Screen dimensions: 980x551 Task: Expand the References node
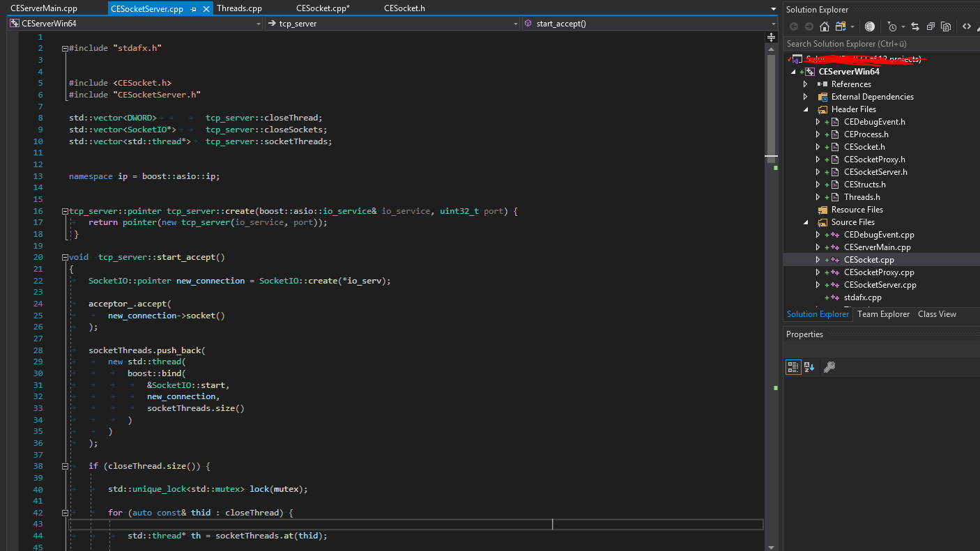point(806,84)
